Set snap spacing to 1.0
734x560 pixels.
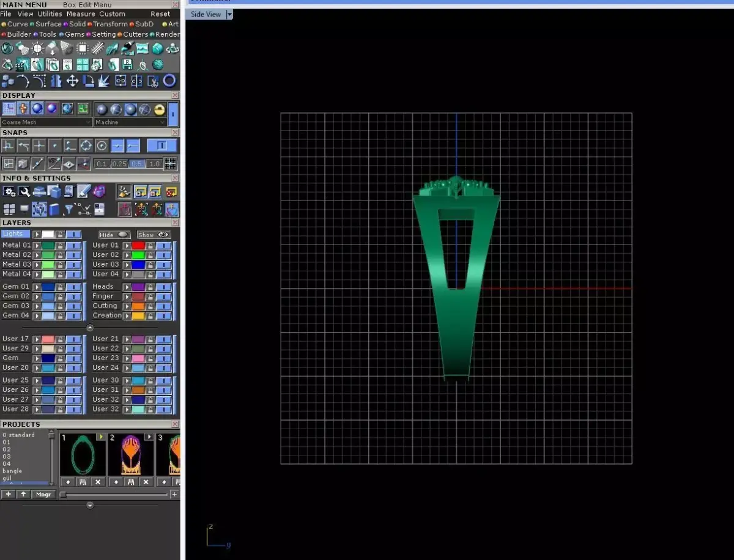click(154, 164)
